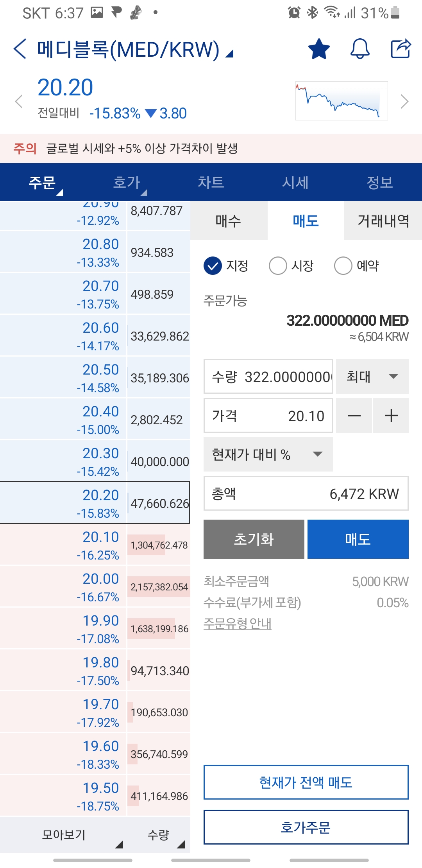422x868 pixels.
Task: Open the 매수 buy tab
Action: point(229,221)
